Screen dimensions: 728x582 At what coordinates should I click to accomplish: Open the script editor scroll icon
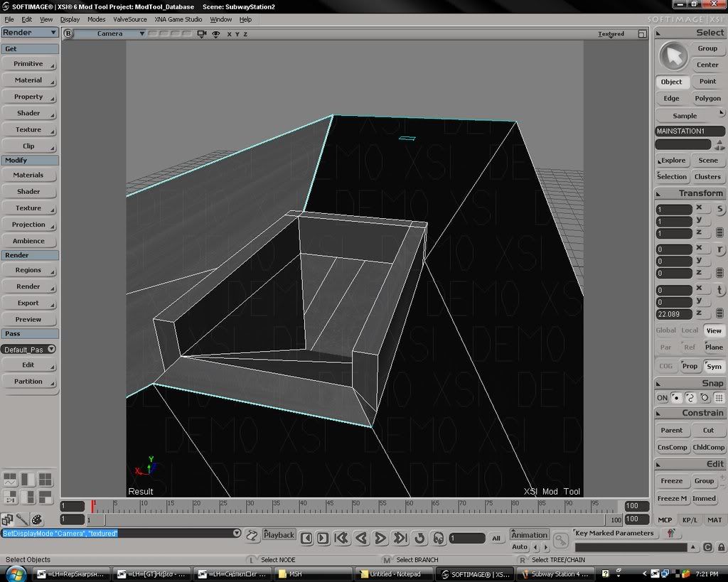click(252, 536)
